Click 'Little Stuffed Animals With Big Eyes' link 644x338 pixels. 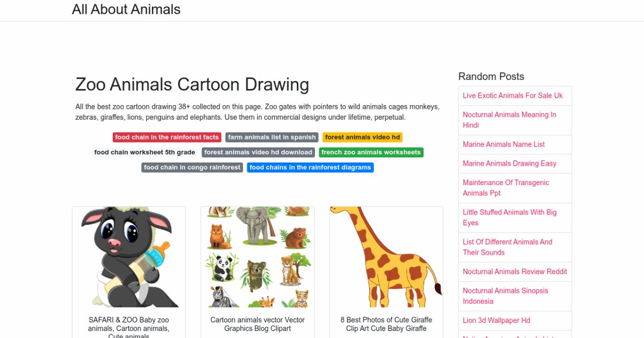pyautogui.click(x=509, y=217)
